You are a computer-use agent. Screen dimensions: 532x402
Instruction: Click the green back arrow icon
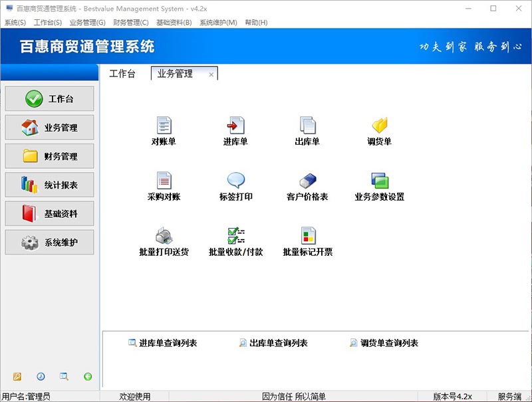[88, 377]
